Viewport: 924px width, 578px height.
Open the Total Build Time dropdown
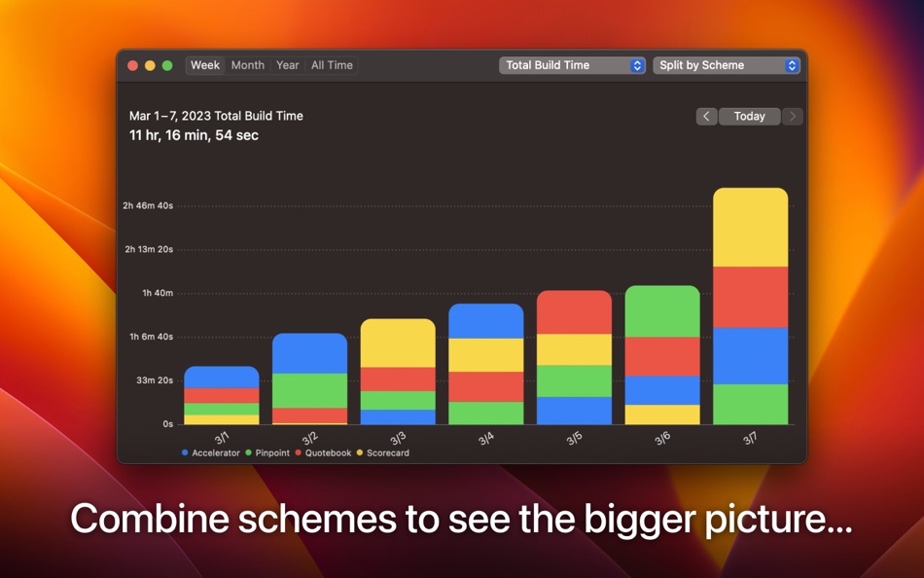pyautogui.click(x=572, y=65)
